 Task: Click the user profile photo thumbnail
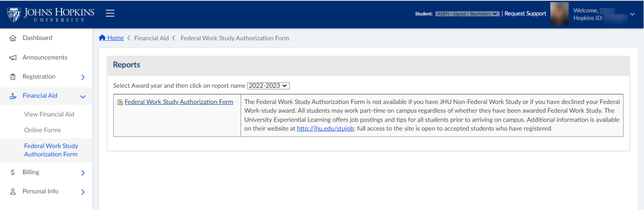tap(559, 14)
